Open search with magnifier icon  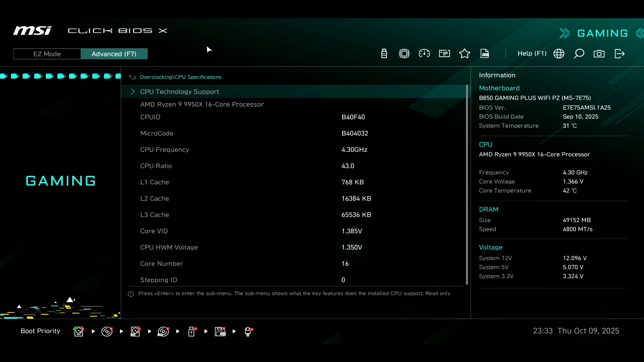pos(579,54)
